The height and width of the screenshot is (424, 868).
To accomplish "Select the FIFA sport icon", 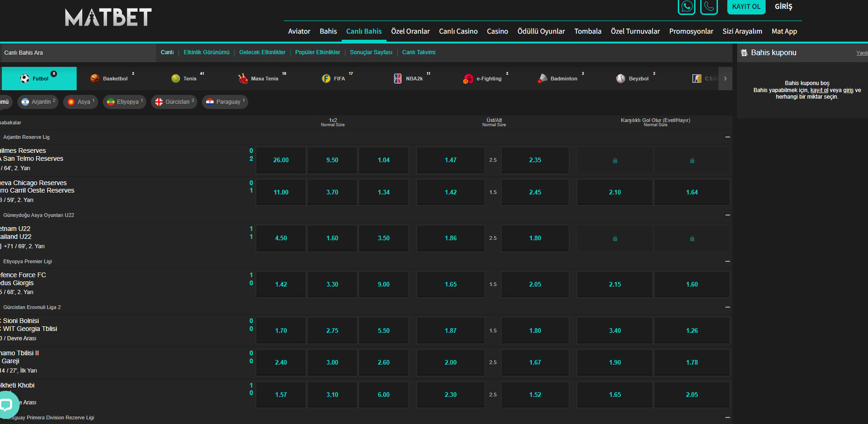I will tap(326, 79).
